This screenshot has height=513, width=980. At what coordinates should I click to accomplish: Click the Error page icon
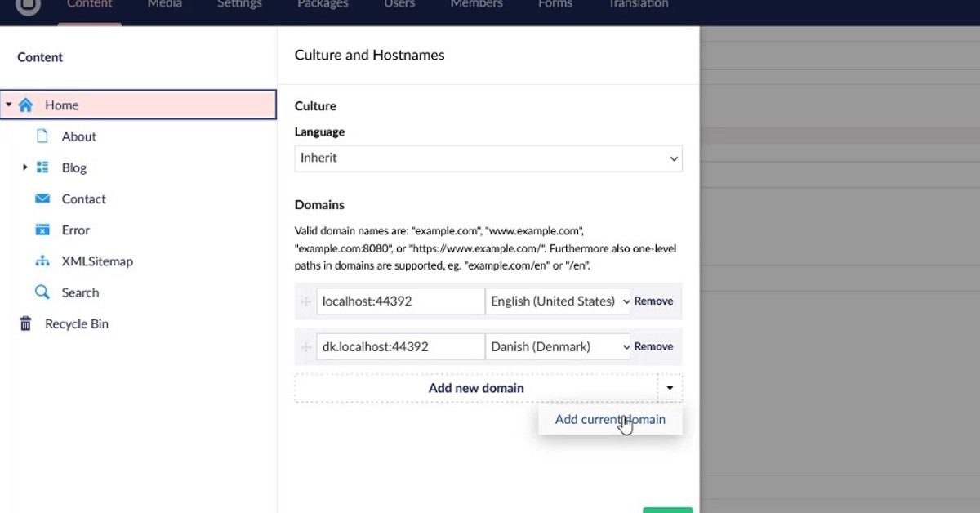tap(42, 230)
